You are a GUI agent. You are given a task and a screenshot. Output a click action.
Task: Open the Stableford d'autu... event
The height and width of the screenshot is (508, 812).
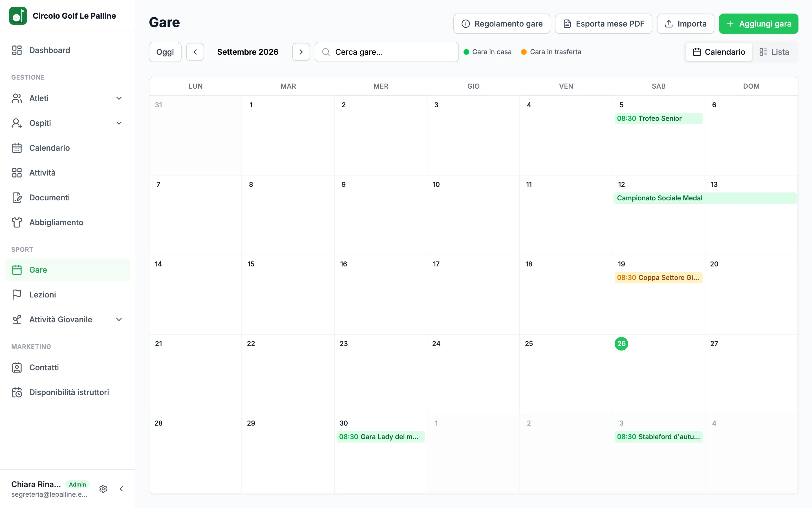point(658,437)
